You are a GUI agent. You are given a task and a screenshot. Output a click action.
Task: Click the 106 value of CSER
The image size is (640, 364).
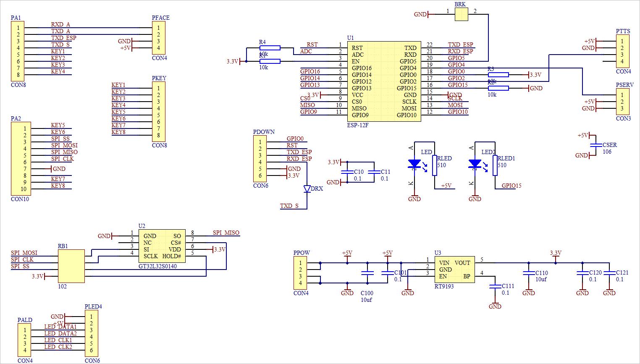[x=607, y=152]
